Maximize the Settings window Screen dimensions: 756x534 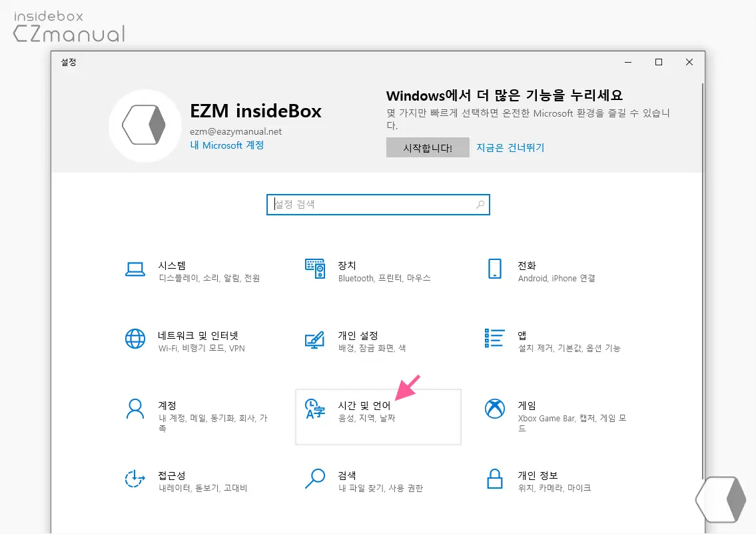pos(658,62)
